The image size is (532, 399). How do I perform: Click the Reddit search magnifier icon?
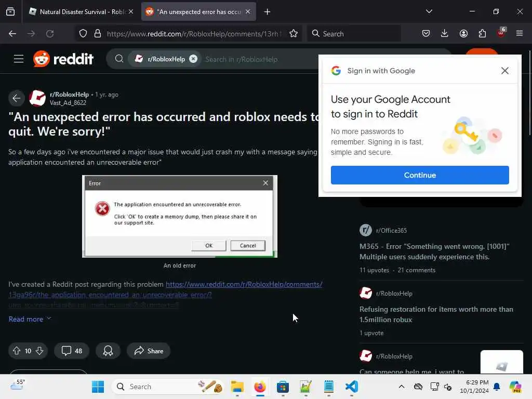point(119,59)
